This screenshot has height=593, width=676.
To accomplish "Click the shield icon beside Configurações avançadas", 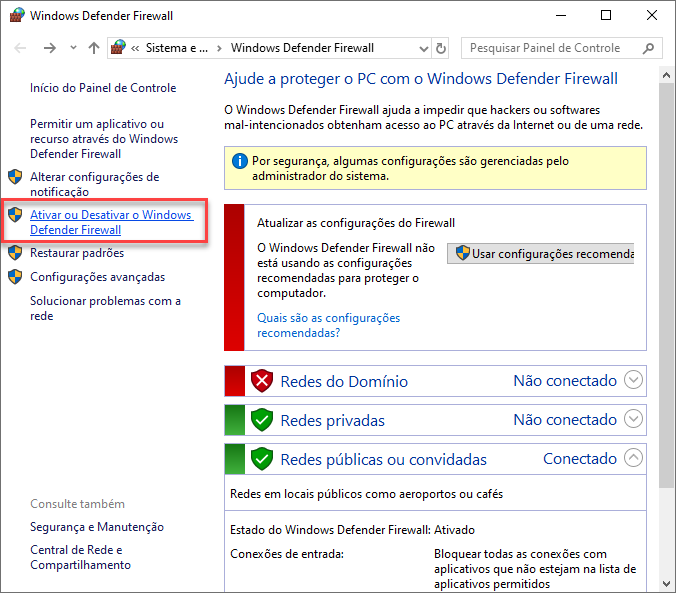I will click(x=15, y=277).
